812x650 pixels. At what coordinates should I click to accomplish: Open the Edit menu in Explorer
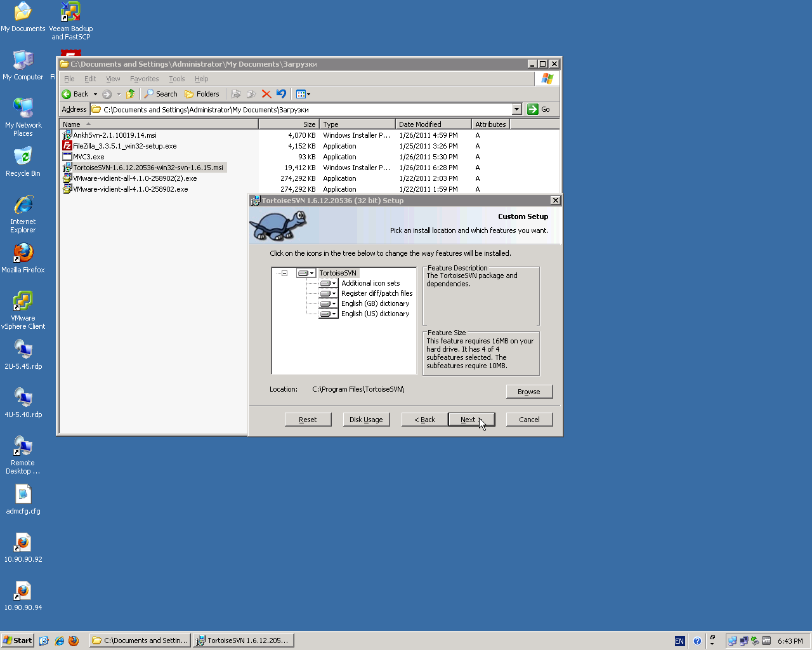click(90, 79)
